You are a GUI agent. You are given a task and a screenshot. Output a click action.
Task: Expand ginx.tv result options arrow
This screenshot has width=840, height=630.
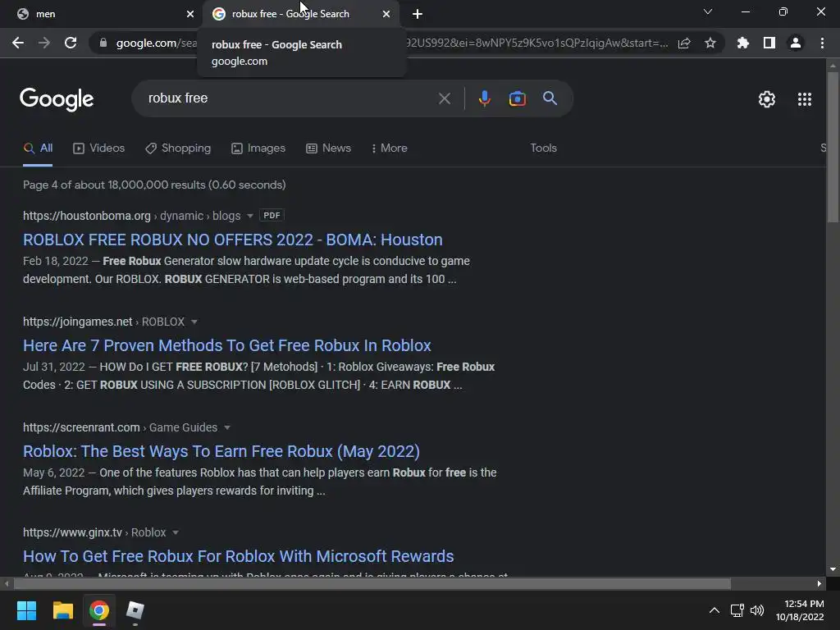point(176,532)
